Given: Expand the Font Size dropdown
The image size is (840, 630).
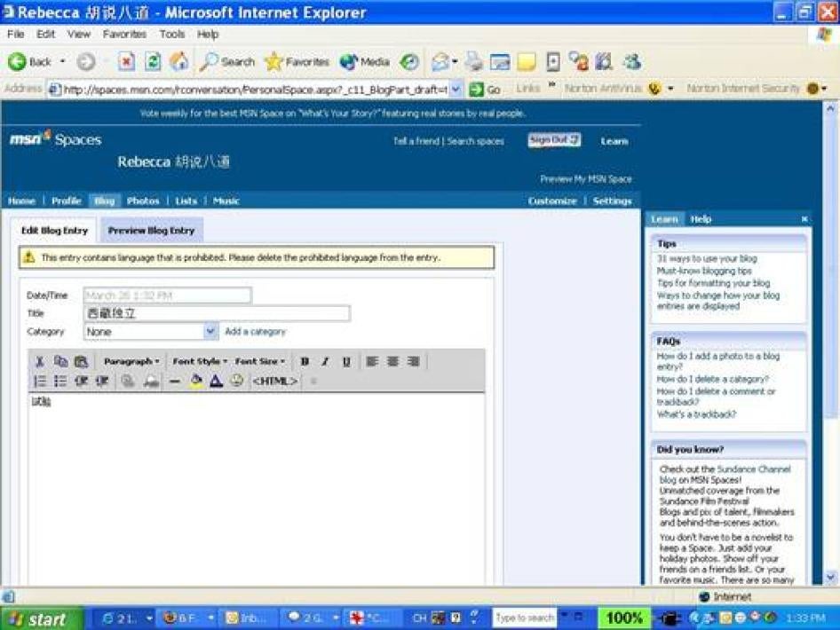Looking at the screenshot, I should point(260,361).
